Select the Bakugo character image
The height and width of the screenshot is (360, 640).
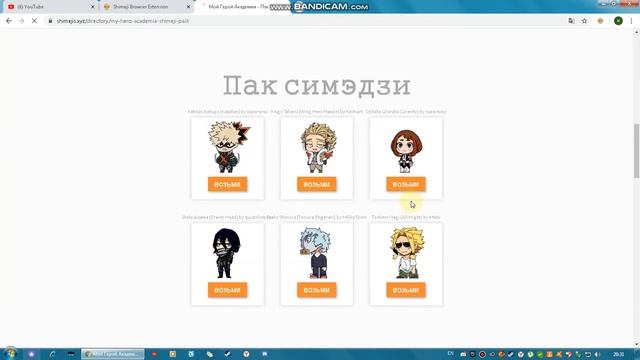point(229,147)
